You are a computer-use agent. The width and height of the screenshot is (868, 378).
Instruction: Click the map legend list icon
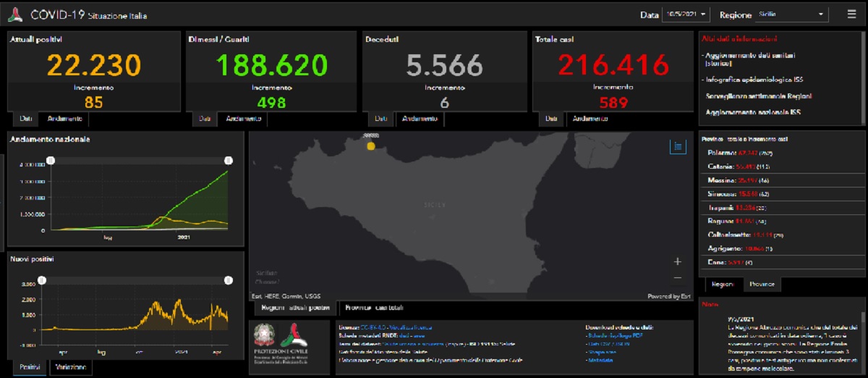678,146
